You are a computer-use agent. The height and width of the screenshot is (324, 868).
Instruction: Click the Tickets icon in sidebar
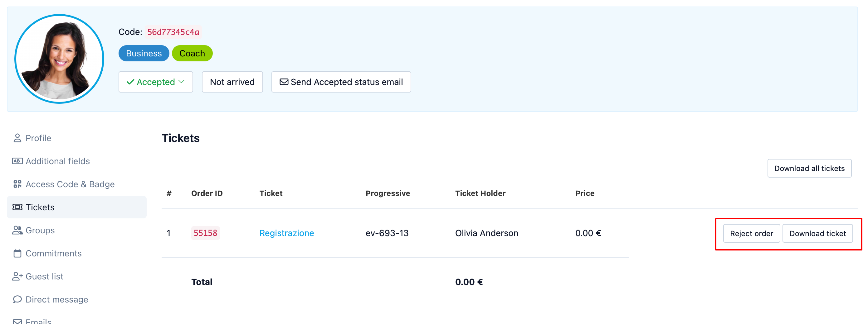(17, 207)
